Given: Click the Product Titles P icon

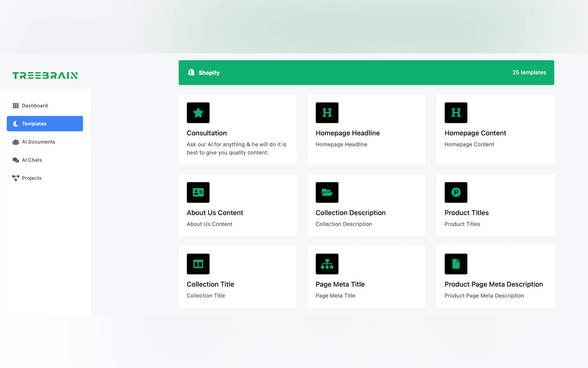Looking at the screenshot, I should (456, 192).
